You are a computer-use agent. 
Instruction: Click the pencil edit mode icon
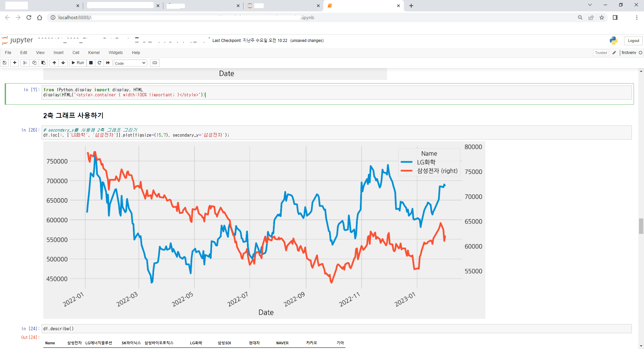(x=614, y=53)
